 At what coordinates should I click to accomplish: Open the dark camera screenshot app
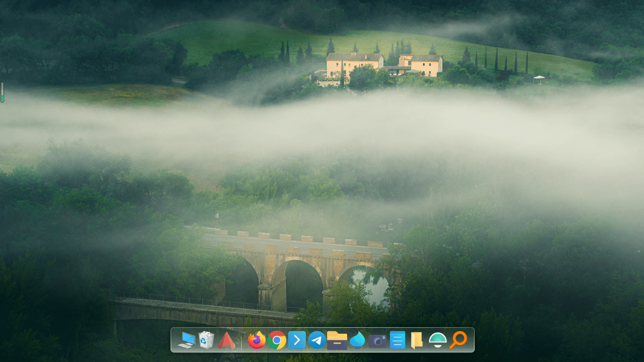(377, 341)
